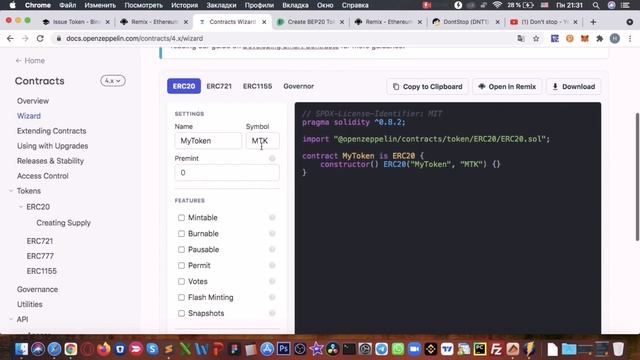Collapse the API section in sidebar

[11, 319]
